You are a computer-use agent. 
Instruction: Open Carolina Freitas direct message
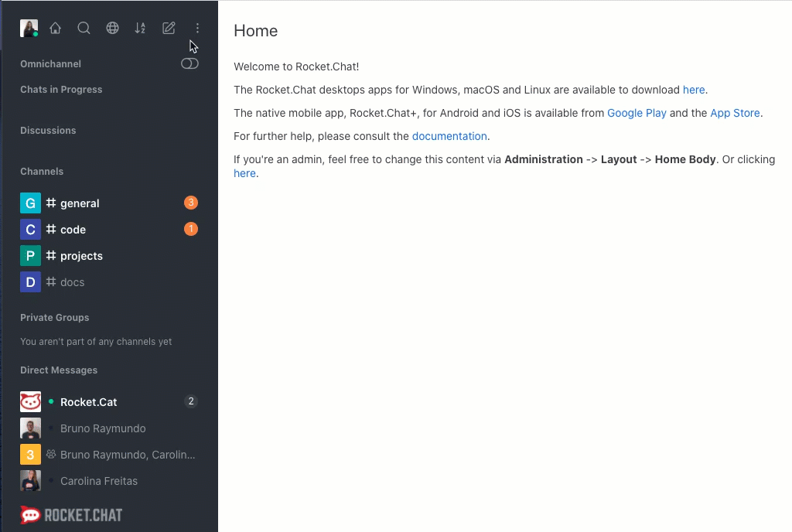(109, 481)
